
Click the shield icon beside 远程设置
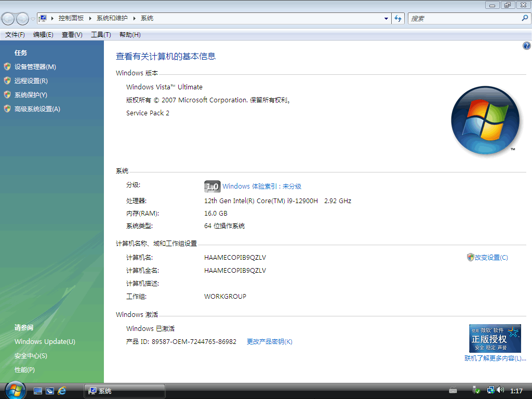pyautogui.click(x=7, y=81)
